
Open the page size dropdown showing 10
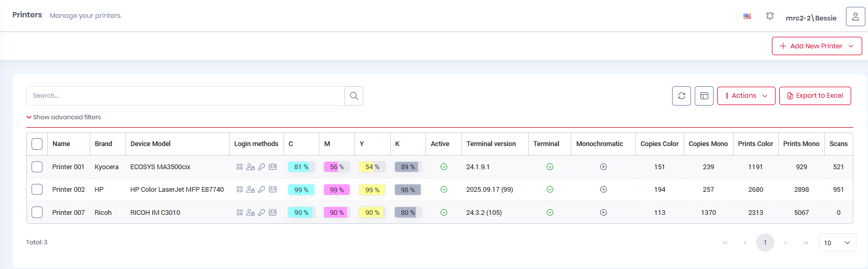click(837, 243)
